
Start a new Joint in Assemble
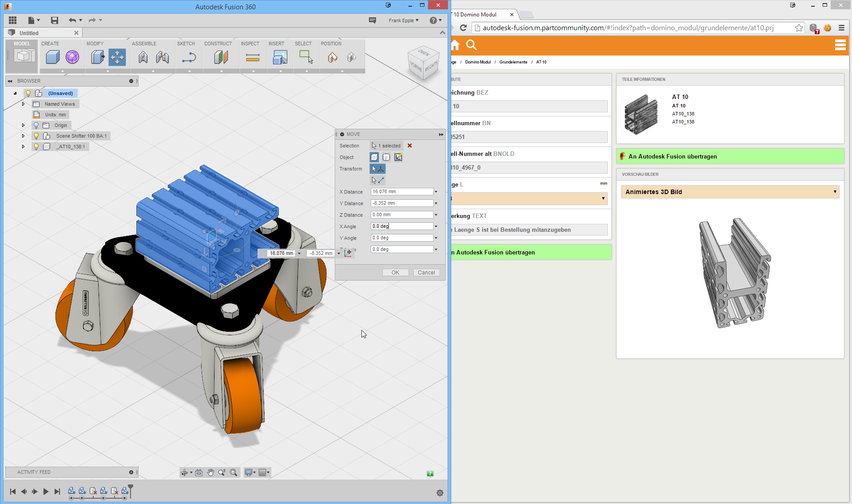pos(143,57)
